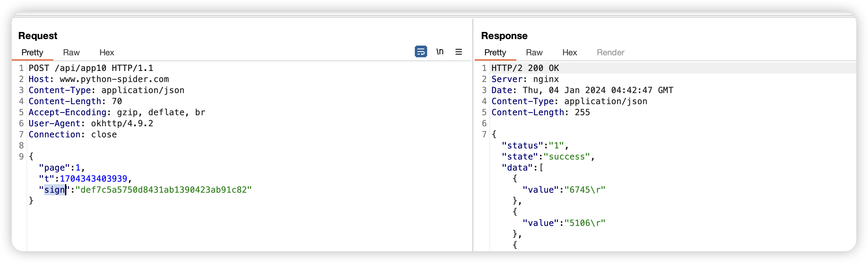Click the Request panel heading
868x263 pixels.
(x=38, y=36)
